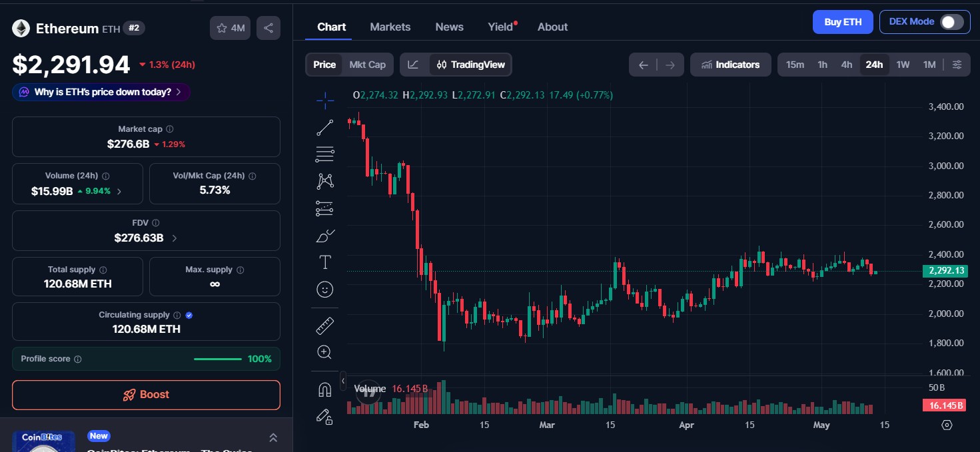Collapse the drawing toolbar side handle

[343, 381]
